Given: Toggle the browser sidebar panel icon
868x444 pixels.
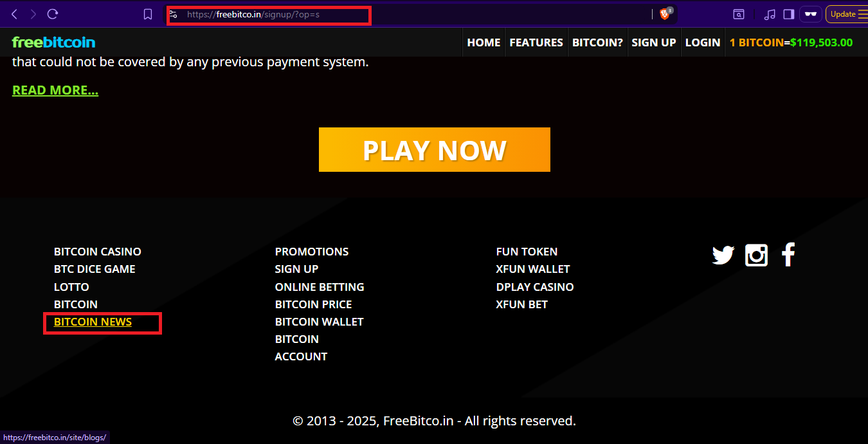Looking at the screenshot, I should [789, 14].
